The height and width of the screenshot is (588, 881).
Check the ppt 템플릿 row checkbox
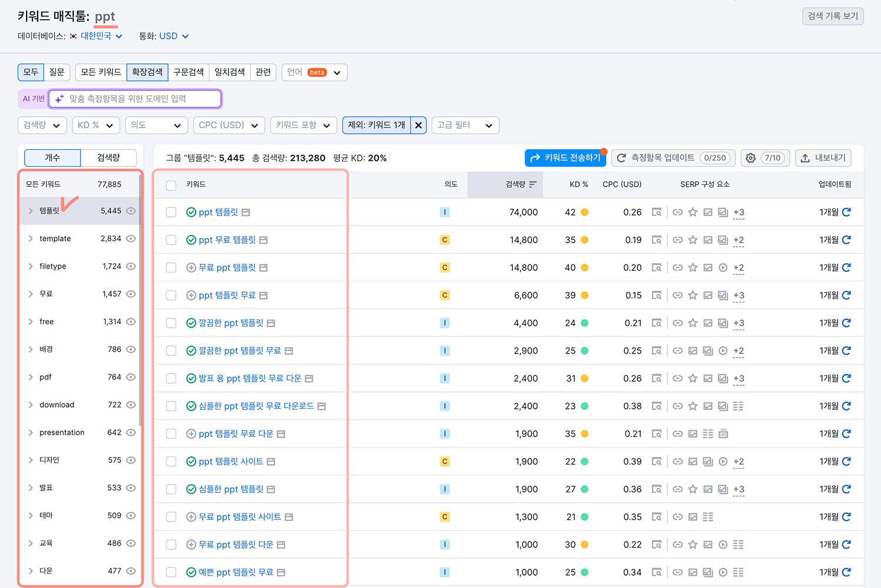(171, 212)
